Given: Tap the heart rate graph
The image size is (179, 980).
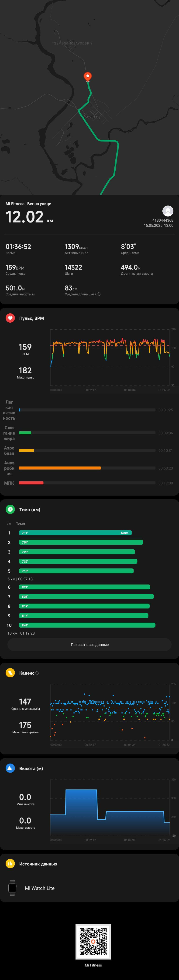Looking at the screenshot, I should pyautogui.click(x=110, y=358).
